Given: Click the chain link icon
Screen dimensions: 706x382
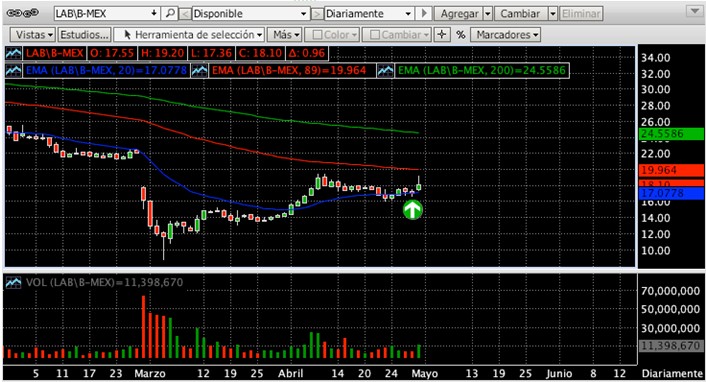Looking at the screenshot, I should [x=23, y=14].
